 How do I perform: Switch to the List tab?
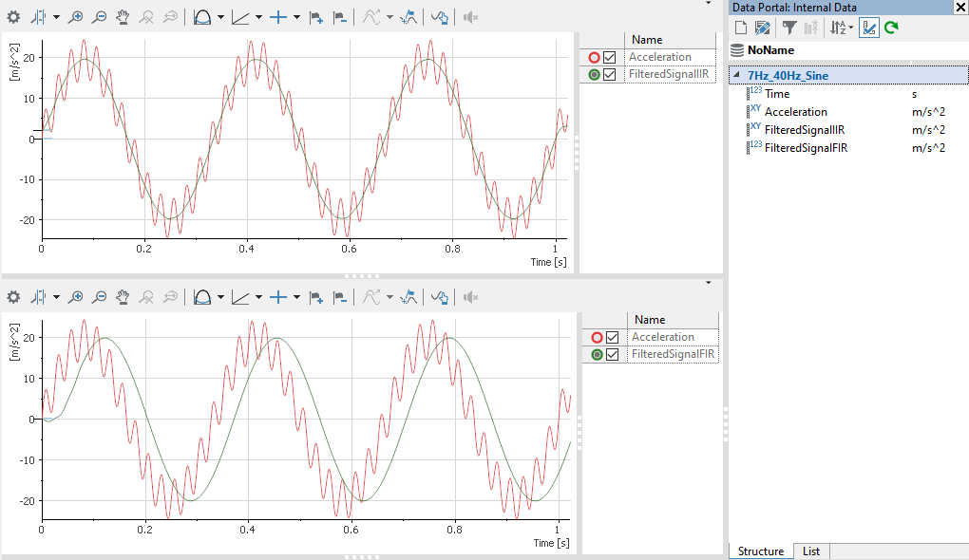pos(810,551)
